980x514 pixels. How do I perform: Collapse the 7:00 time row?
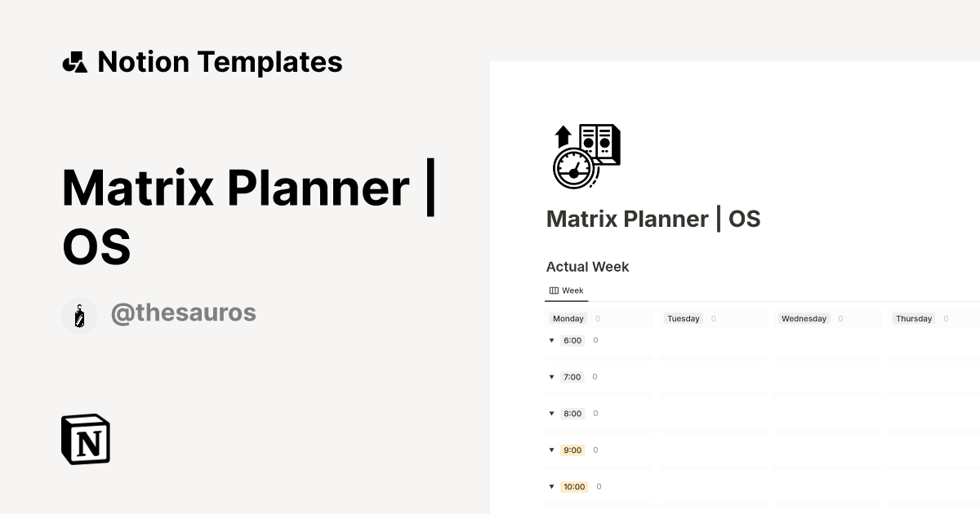[552, 377]
